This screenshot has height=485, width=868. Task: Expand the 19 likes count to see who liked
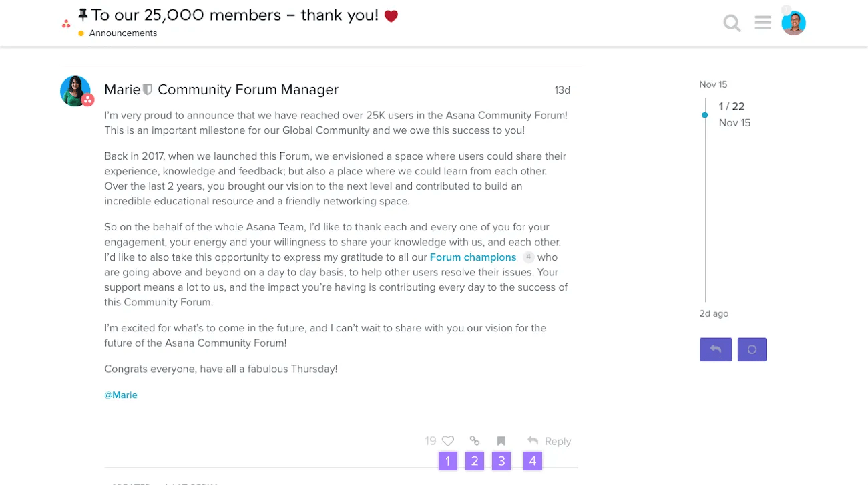tap(431, 441)
